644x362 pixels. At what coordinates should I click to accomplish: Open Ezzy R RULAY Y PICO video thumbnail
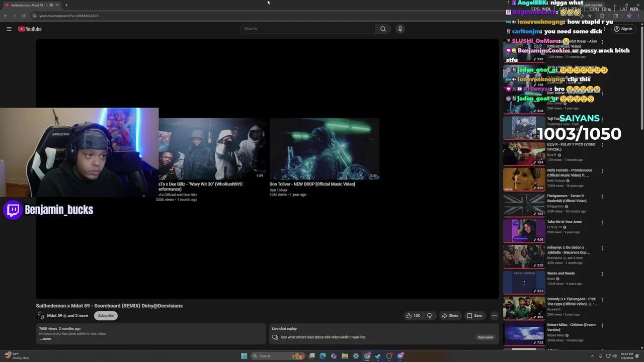pos(524,153)
